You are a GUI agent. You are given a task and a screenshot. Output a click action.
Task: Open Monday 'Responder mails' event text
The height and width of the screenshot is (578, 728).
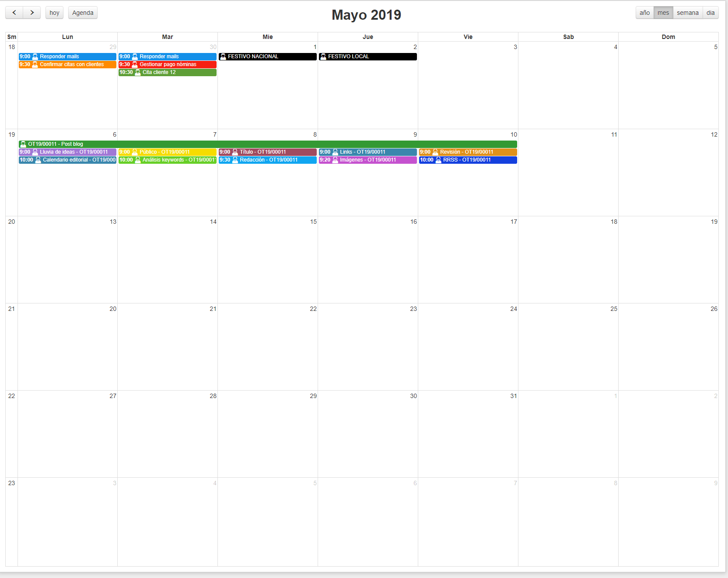pos(59,56)
